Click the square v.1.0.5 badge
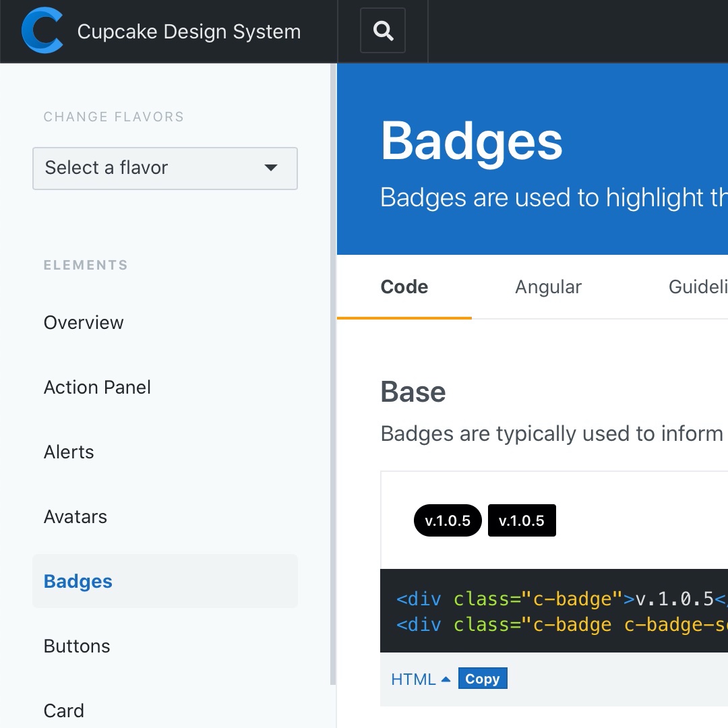Screen dimensions: 728x728 [522, 521]
